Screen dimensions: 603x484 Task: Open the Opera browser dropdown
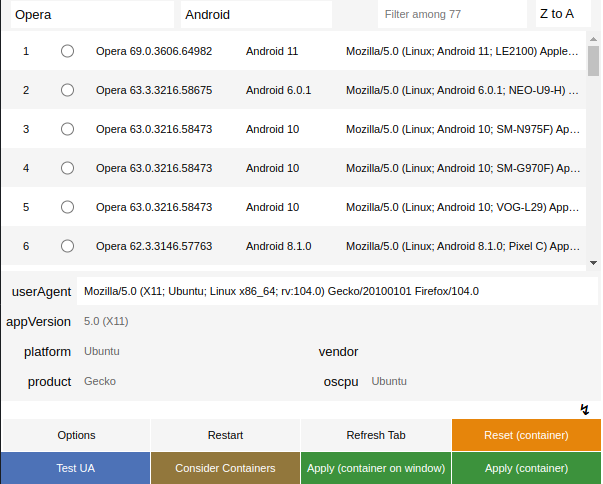coord(92,15)
